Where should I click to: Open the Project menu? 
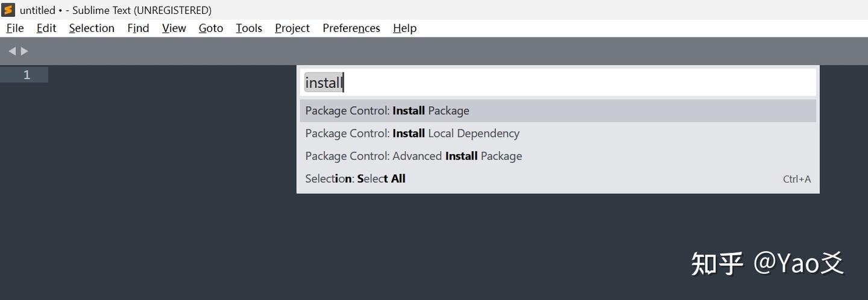tap(292, 28)
